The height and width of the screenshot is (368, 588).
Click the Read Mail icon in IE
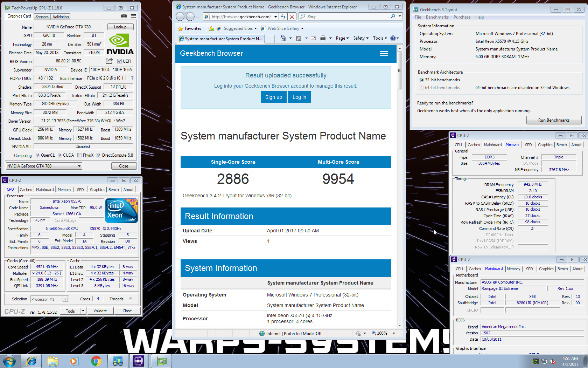click(313, 38)
